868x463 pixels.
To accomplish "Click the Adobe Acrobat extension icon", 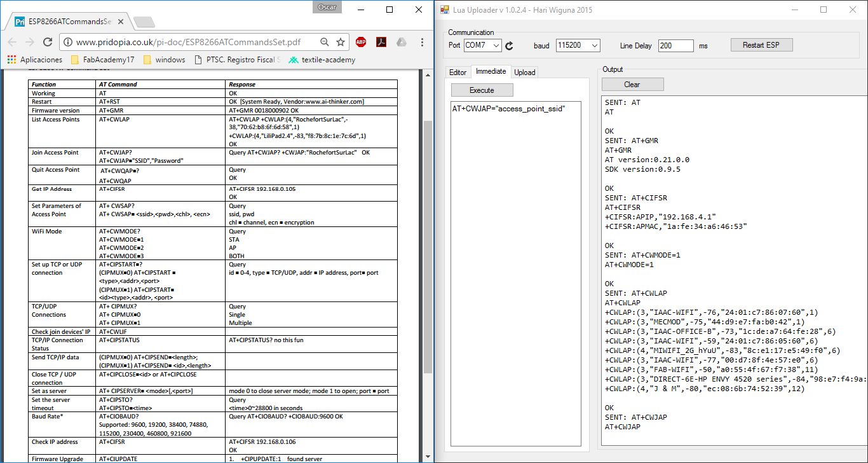I will coord(381,42).
